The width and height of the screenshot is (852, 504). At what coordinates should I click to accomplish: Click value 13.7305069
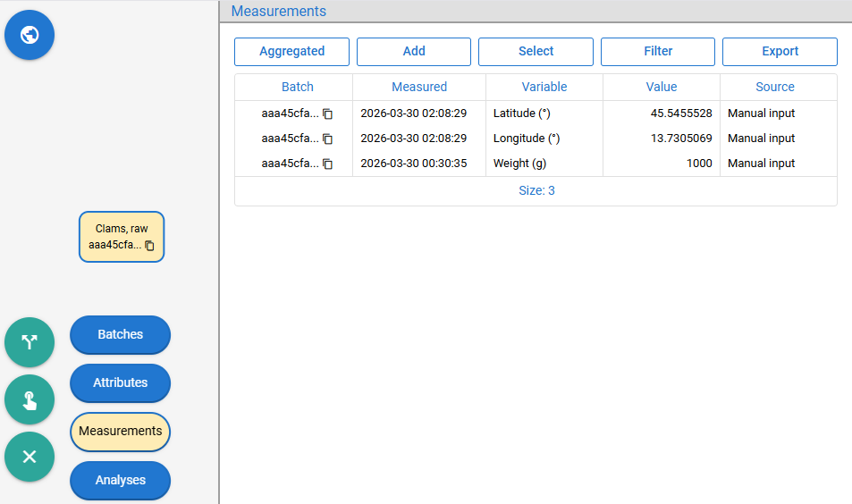coord(681,139)
